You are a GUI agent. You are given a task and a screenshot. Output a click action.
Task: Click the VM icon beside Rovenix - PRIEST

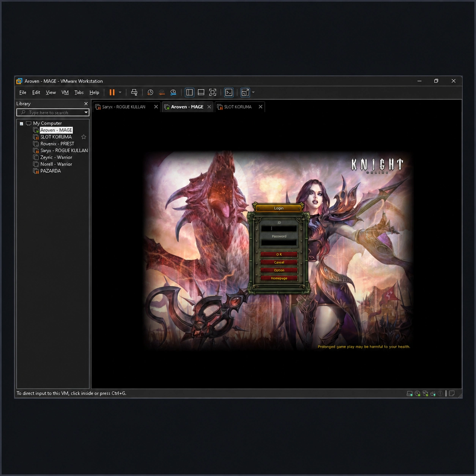36,144
